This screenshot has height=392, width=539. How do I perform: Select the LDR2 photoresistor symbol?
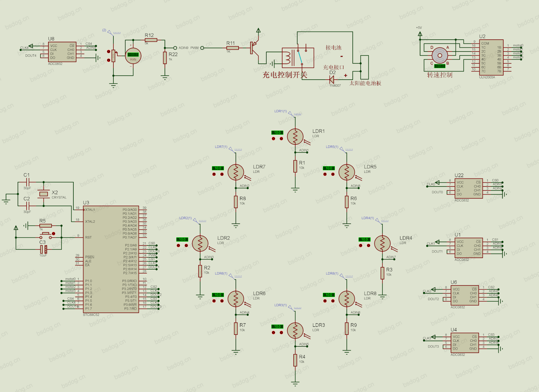pyautogui.click(x=200, y=244)
